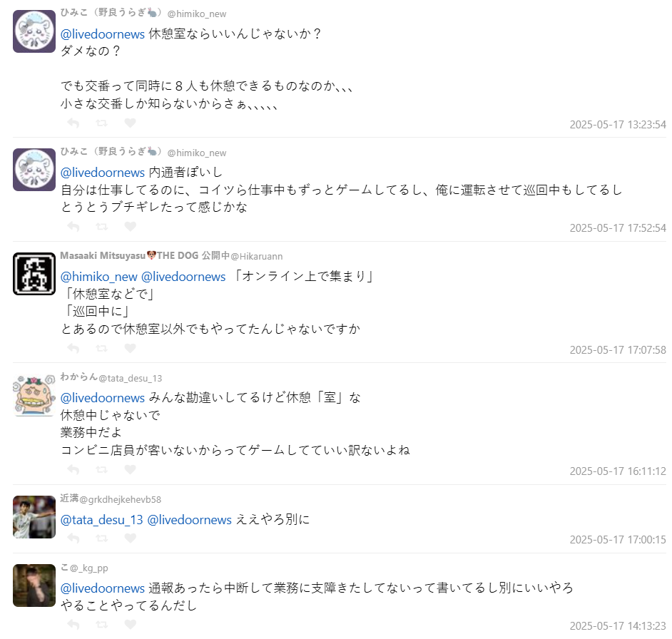Screen dimensions: 672x639
Task: Open @tata_desu_13 mention in grkdhejkehevb58's reply
Action: (x=101, y=520)
